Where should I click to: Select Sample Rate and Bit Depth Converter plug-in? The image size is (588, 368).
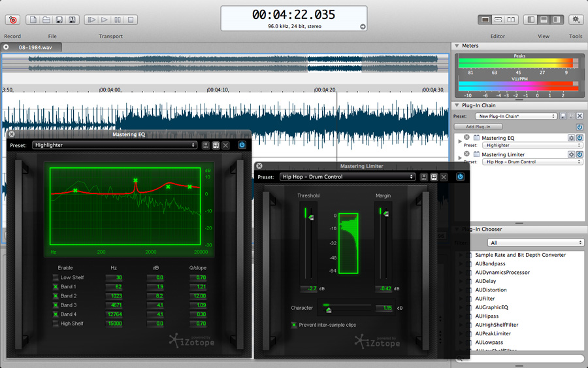coord(520,255)
